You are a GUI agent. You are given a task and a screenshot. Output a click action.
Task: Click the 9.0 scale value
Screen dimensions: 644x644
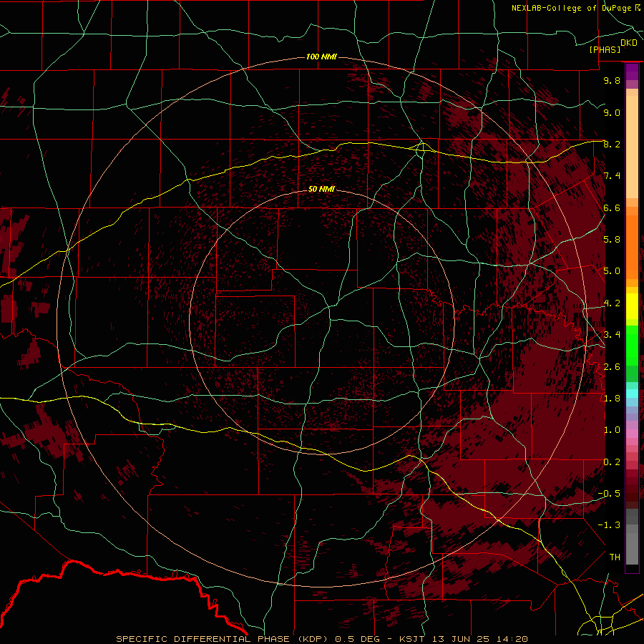[612, 112]
